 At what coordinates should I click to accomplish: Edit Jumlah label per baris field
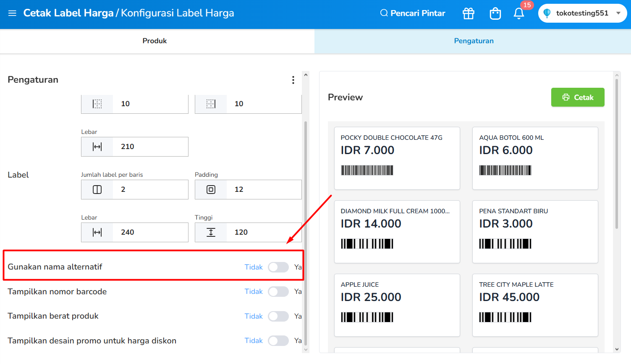point(135,189)
